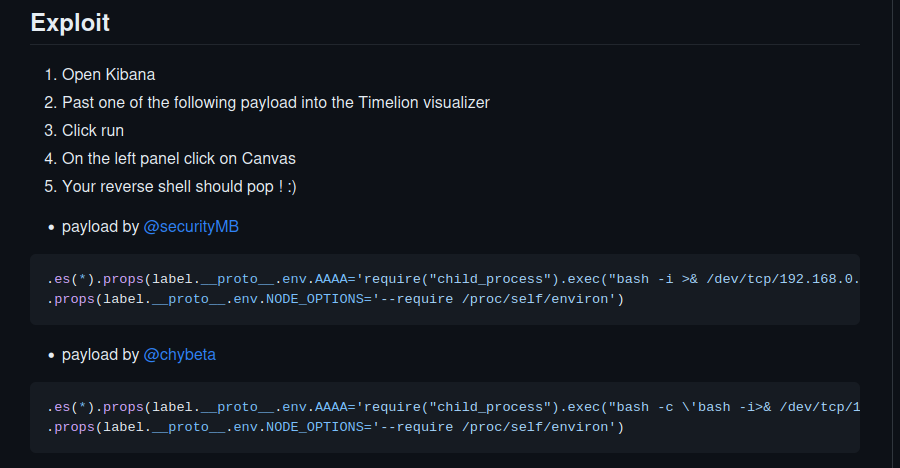Click first line of securityMB payload code

pos(453,279)
